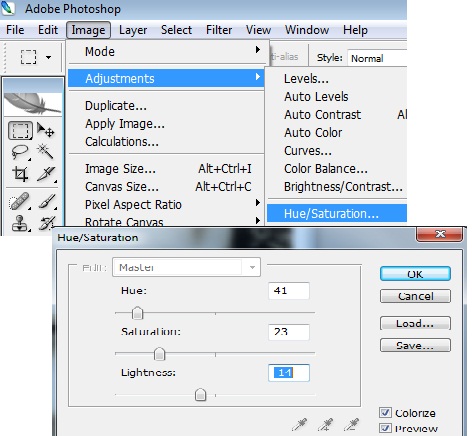Viewport: 472px width, 436px height.
Task: Expand the Mode submenu
Action: click(166, 51)
